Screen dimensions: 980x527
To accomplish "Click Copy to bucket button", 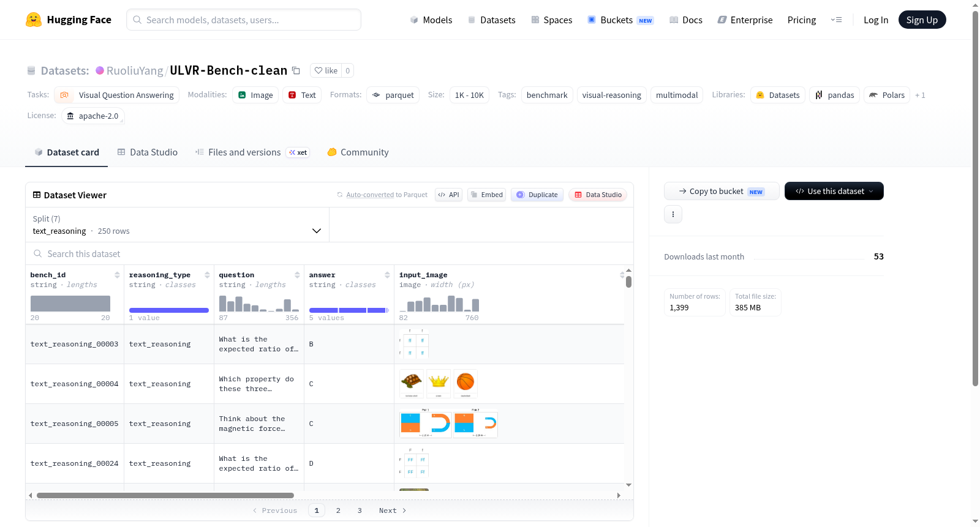I will 722,191.
